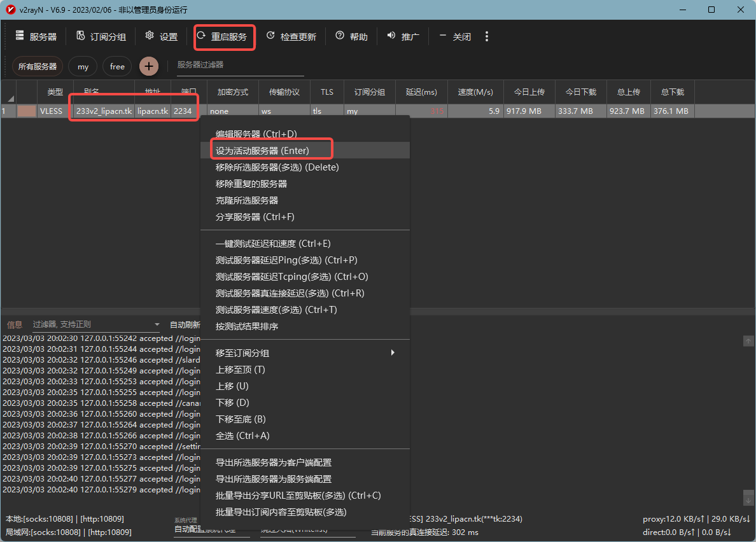Select the my subscription group chip
756x542 pixels.
83,67
